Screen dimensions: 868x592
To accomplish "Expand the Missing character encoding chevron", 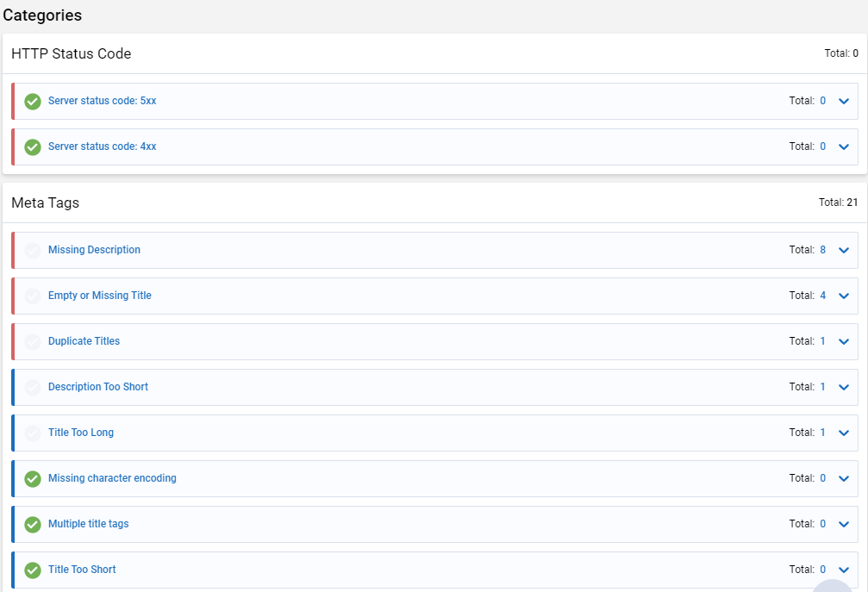I will [x=844, y=478].
